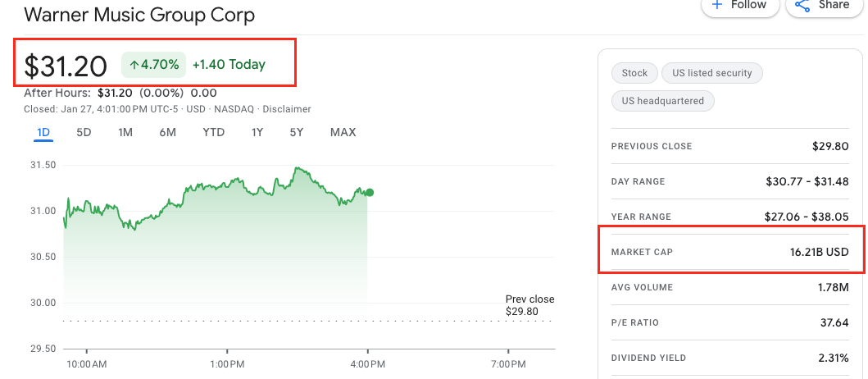View the 1Y chart range
868x379 pixels.
coord(257,132)
